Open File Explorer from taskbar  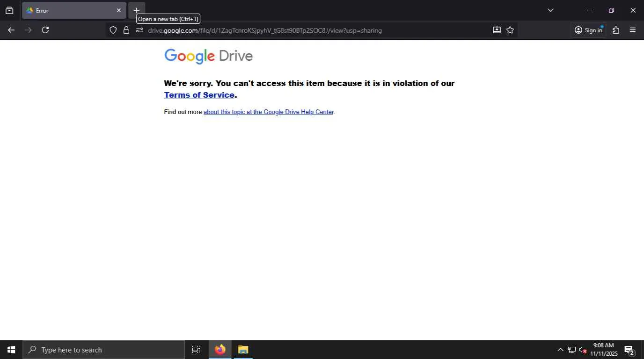(243, 350)
